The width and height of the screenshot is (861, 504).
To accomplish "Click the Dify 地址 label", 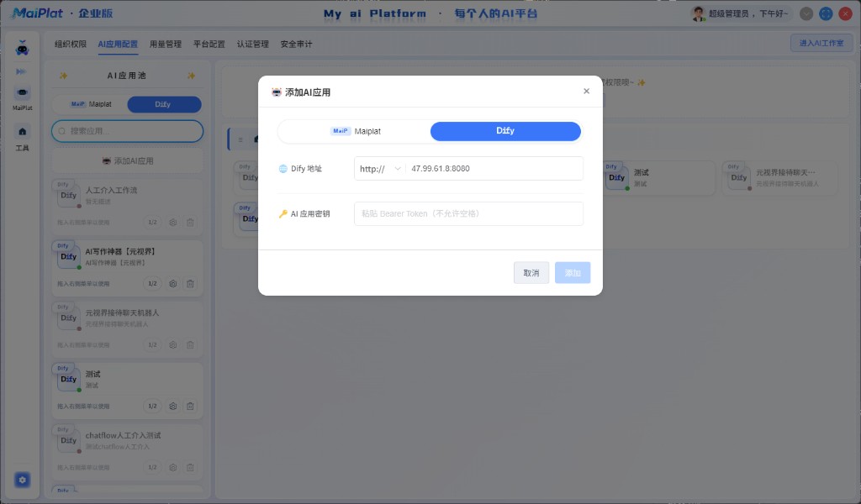I will click(306, 168).
